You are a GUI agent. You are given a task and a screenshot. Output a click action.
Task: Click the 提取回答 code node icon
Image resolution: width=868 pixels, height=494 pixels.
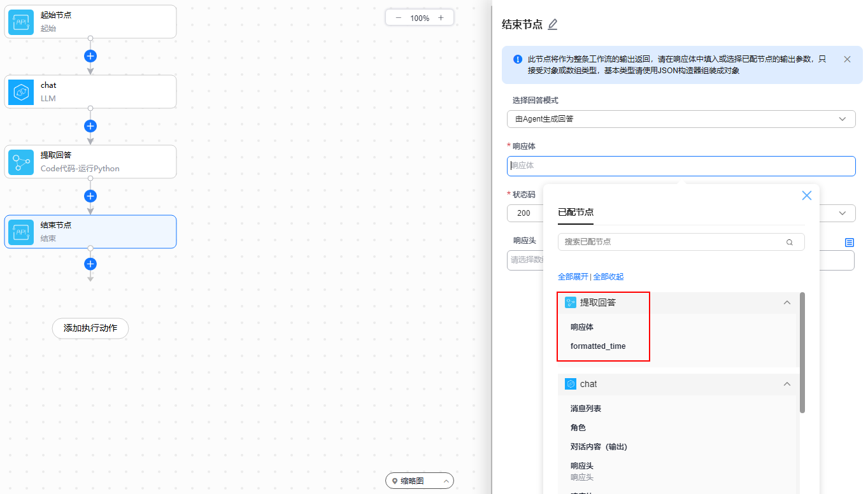pyautogui.click(x=21, y=162)
